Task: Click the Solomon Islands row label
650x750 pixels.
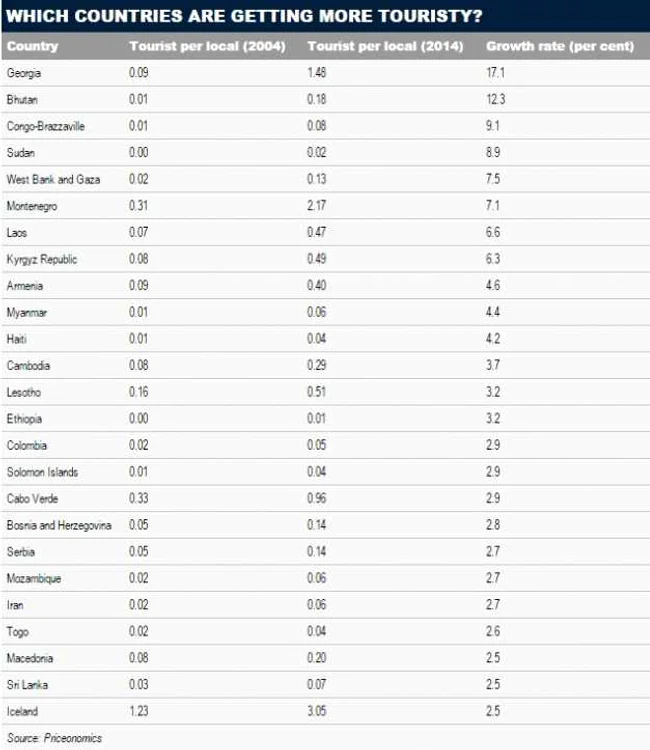Action: 43,472
